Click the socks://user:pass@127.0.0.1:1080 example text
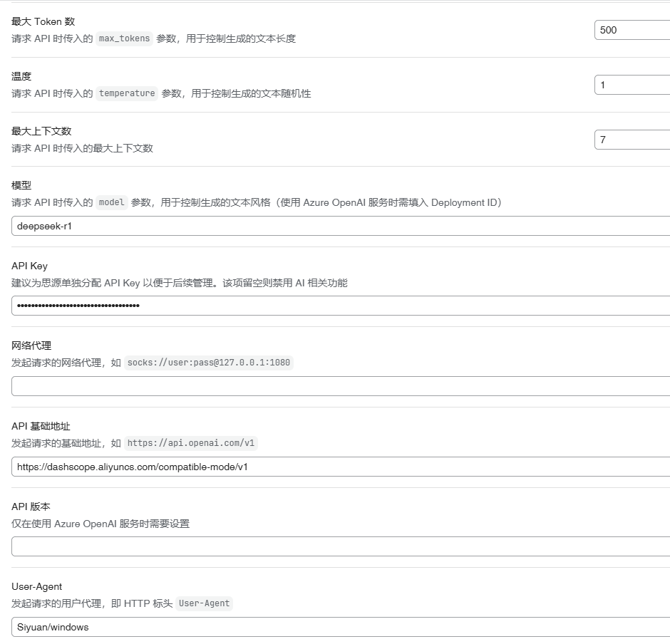 [209, 363]
